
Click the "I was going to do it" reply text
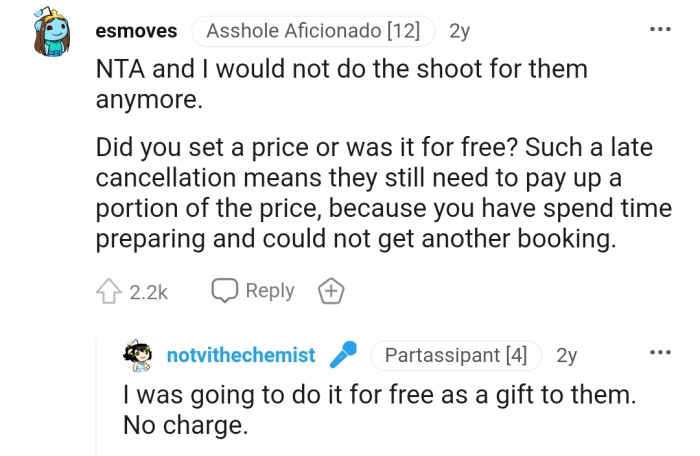[x=378, y=410]
